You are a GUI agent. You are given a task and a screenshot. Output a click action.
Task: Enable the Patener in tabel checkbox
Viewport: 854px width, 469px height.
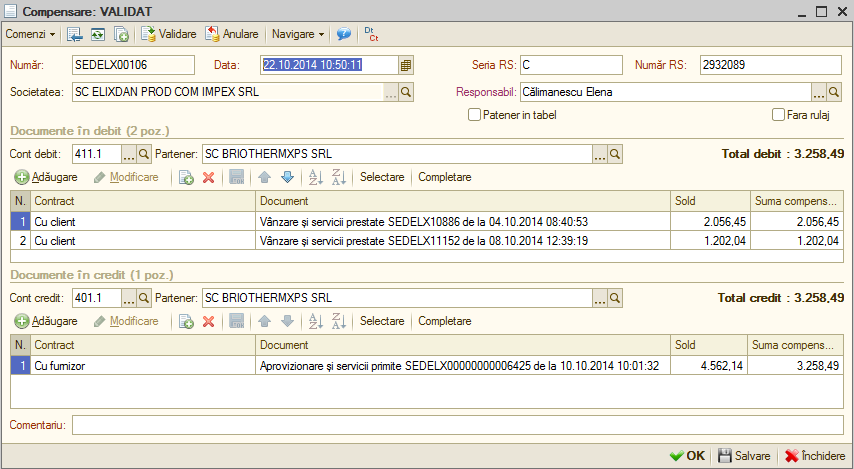point(474,115)
